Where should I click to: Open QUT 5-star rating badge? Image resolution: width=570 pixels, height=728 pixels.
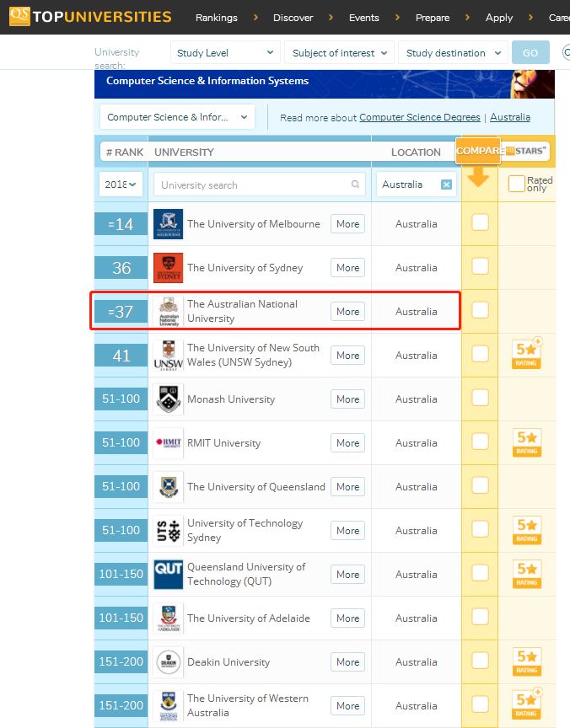[526, 574]
